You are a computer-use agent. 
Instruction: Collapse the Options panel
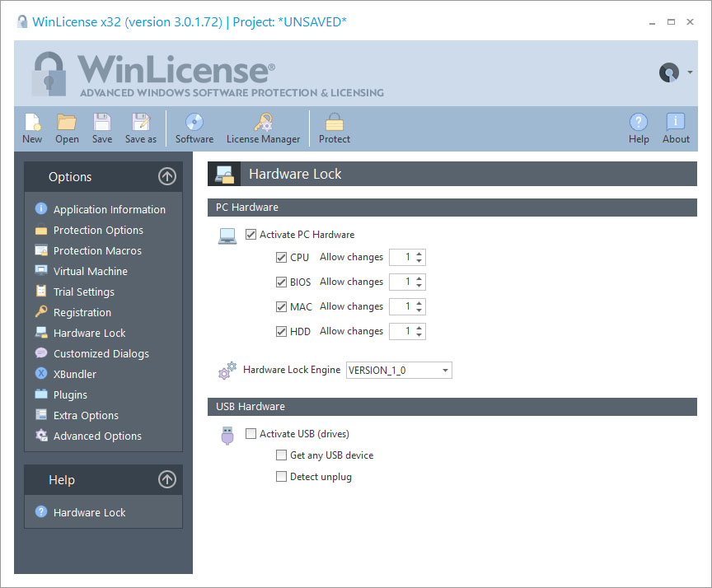[167, 176]
